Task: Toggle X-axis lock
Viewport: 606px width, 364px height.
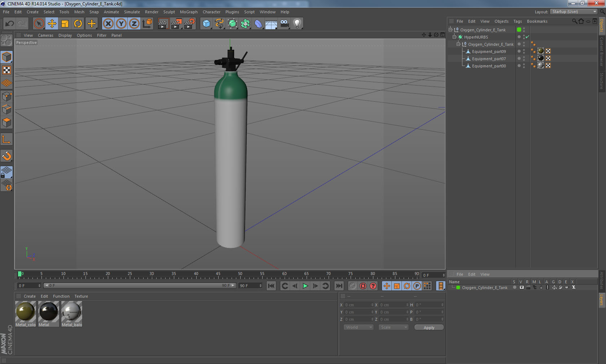Action: 108,24
